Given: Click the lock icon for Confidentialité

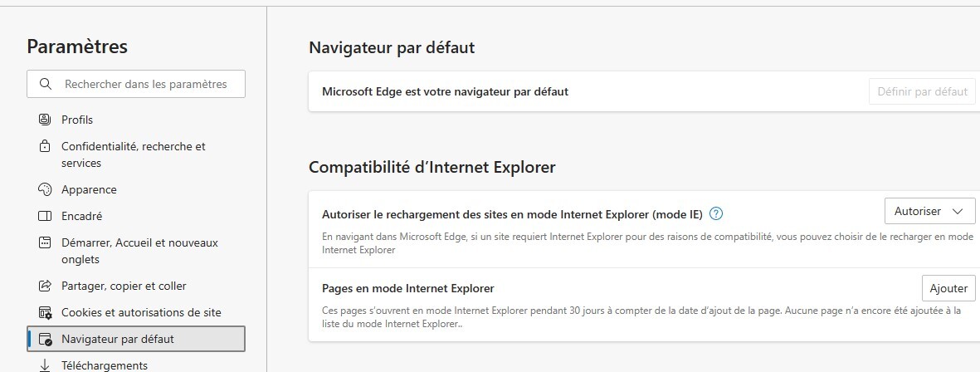Looking at the screenshot, I should click(x=45, y=146).
